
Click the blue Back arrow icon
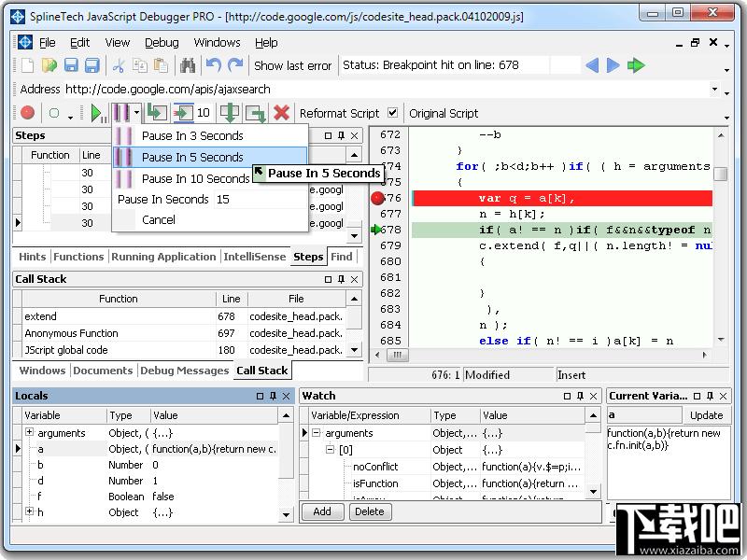[x=592, y=65]
